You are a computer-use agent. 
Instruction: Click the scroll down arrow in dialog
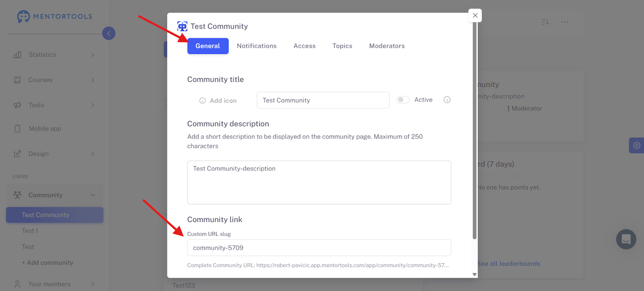pos(475,274)
